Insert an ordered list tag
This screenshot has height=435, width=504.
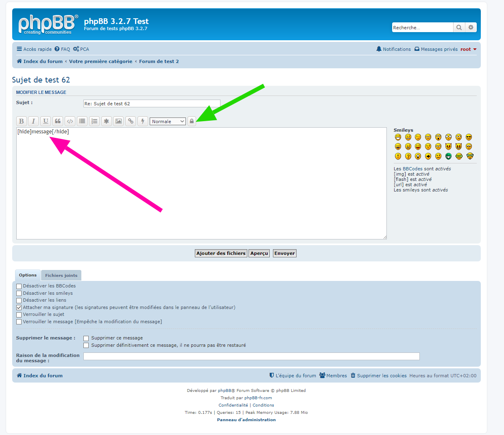point(94,121)
